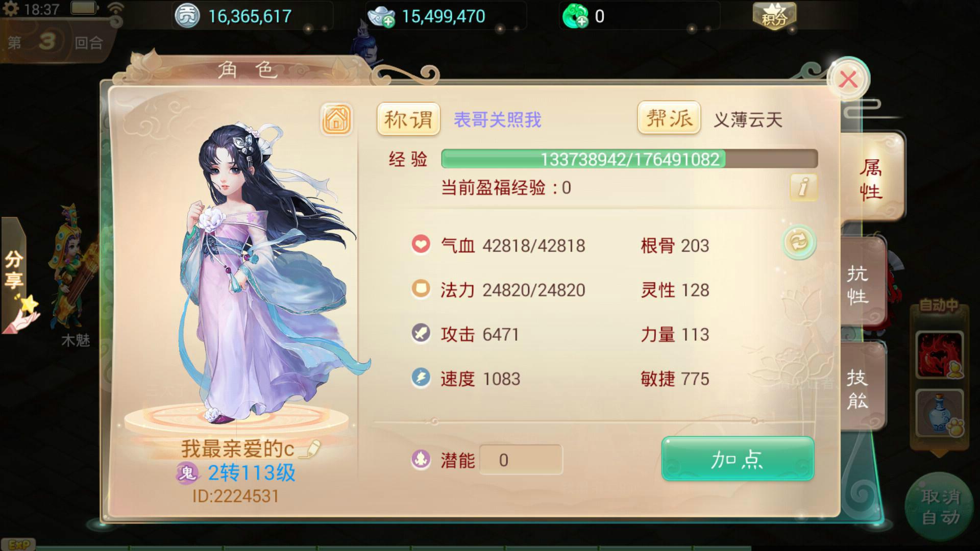
Task: Open the 称谓 title button
Action: (408, 119)
